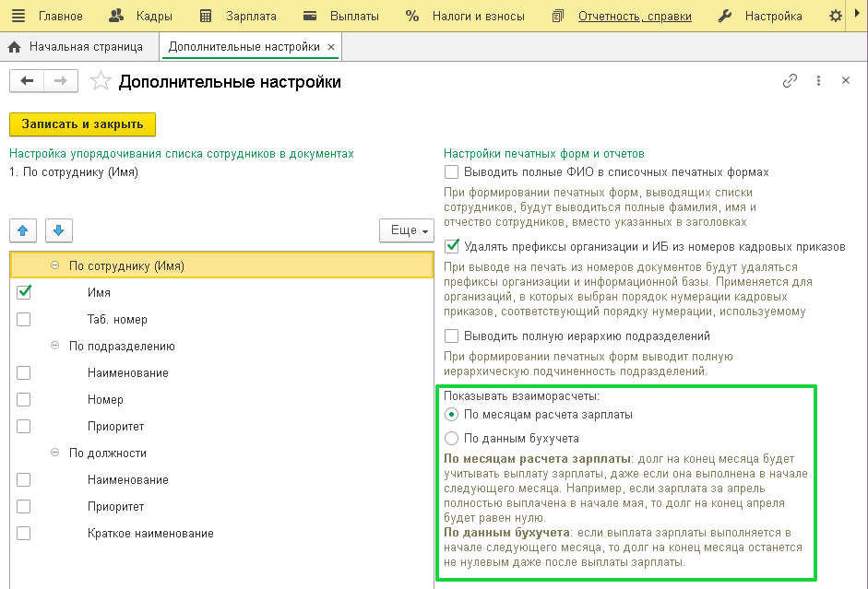This screenshot has height=589, width=868.
Task: Click the Настройка wrench icon
Action: point(725,16)
